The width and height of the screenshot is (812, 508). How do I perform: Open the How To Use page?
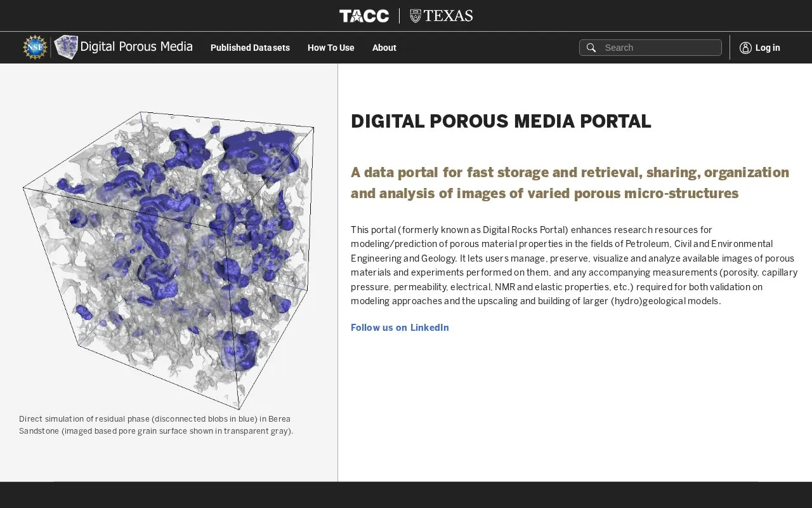click(x=331, y=48)
